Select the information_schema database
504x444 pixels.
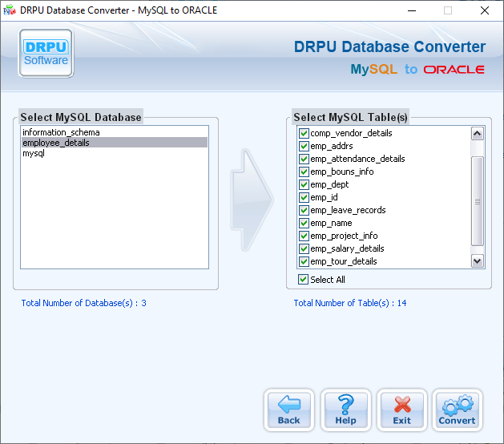pyautogui.click(x=115, y=132)
